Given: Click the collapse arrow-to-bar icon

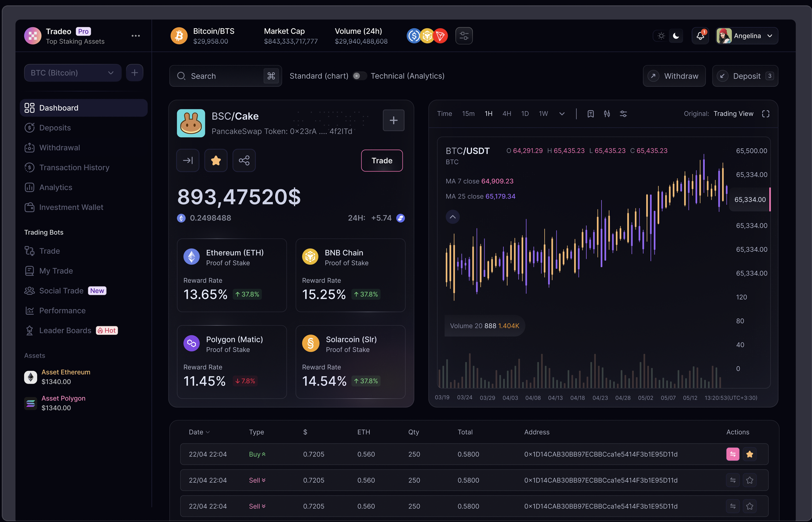Looking at the screenshot, I should pos(188,160).
